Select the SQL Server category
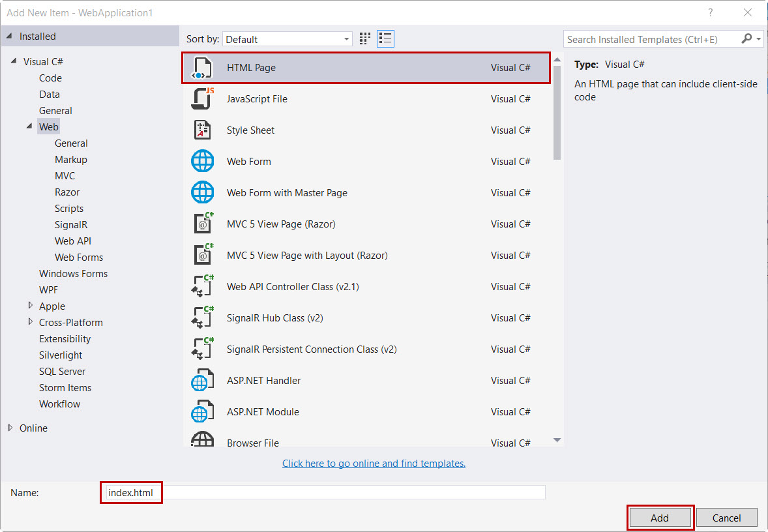768x532 pixels. click(x=62, y=372)
